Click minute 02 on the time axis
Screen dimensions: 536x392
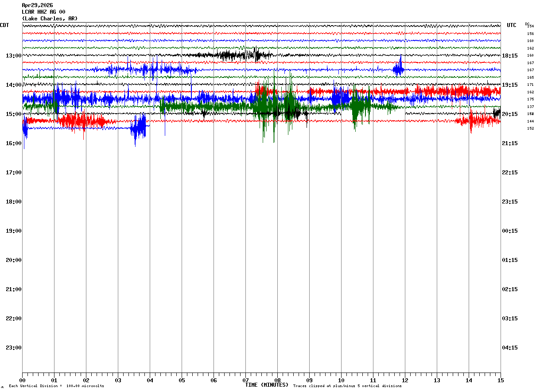[86, 380]
